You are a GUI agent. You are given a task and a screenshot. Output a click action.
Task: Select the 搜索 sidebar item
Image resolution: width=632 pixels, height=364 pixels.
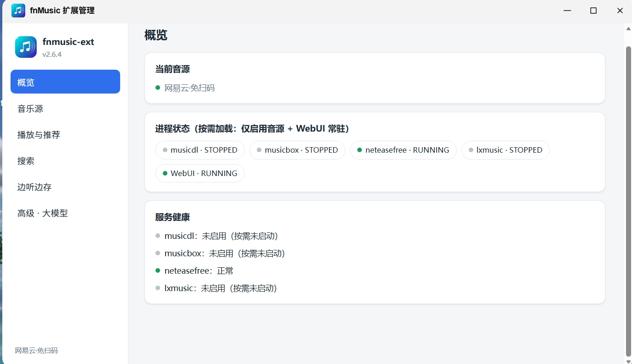pos(65,161)
